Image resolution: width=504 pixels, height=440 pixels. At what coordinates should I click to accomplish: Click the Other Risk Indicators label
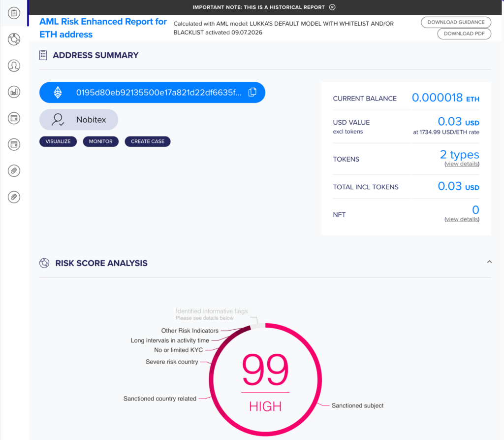[189, 331]
